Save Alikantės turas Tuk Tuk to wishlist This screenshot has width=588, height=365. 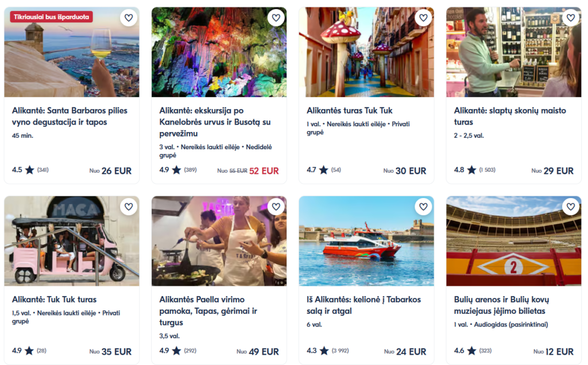(423, 18)
